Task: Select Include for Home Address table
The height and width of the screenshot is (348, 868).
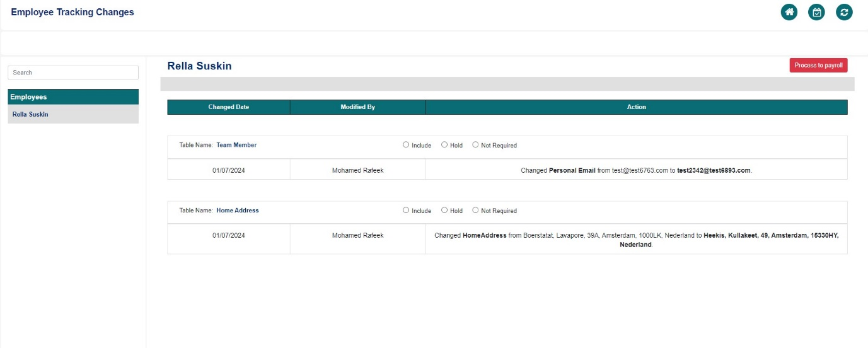Action: tap(406, 211)
